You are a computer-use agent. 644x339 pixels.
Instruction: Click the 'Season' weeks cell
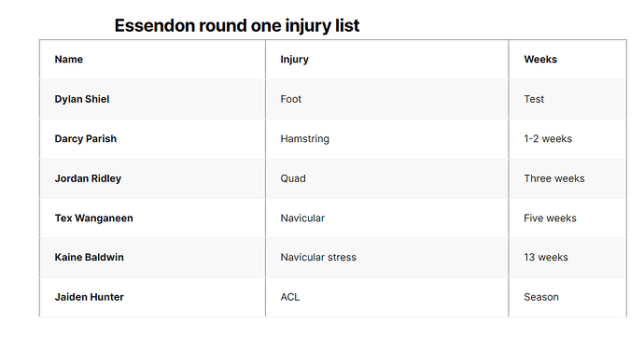pos(567,297)
